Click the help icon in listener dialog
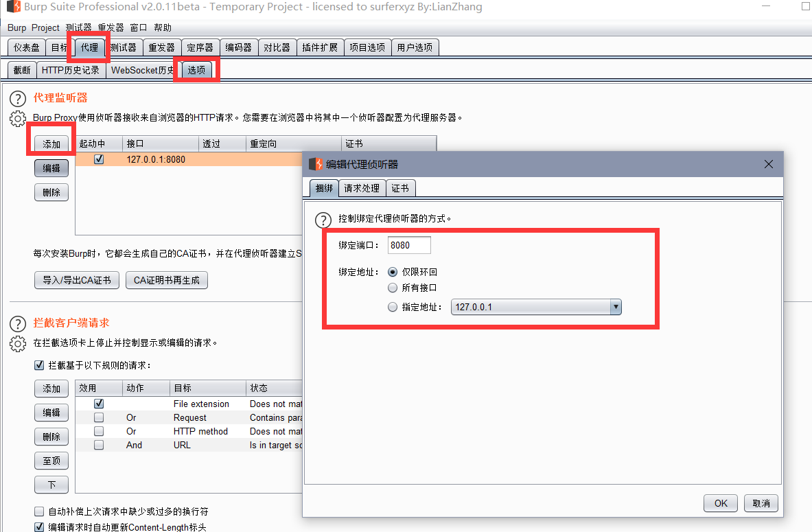This screenshot has height=532, width=812. 323,220
